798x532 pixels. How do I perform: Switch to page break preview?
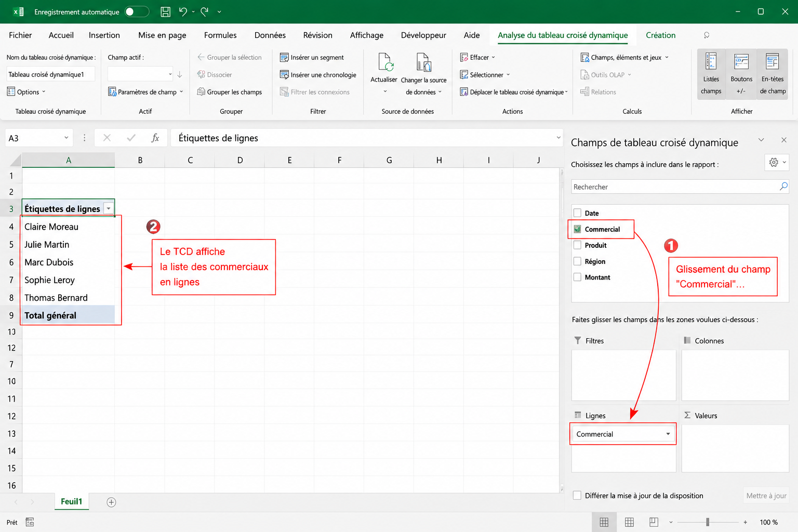tap(654, 522)
